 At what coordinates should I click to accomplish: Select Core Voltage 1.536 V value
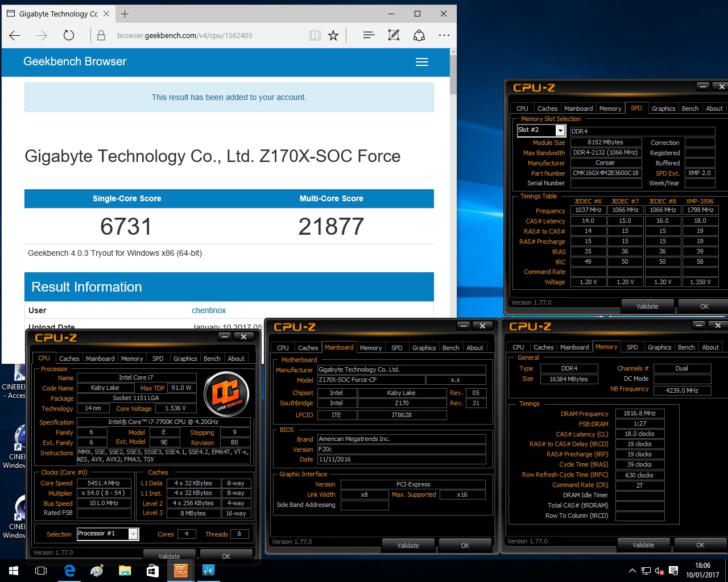click(x=175, y=408)
